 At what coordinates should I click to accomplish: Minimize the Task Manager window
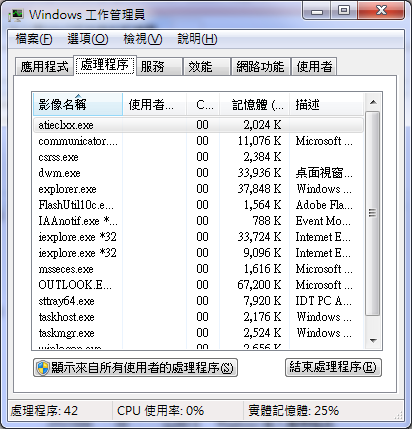point(317,11)
